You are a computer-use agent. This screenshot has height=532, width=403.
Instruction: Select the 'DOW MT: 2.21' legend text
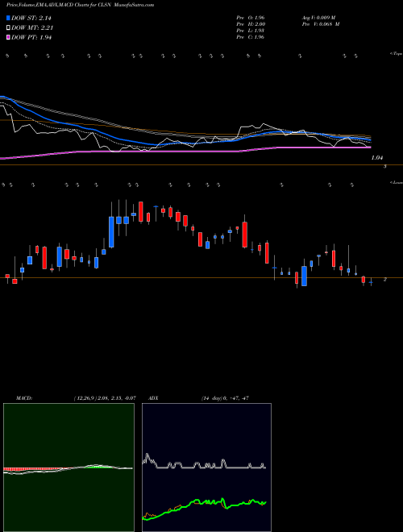pos(32,28)
